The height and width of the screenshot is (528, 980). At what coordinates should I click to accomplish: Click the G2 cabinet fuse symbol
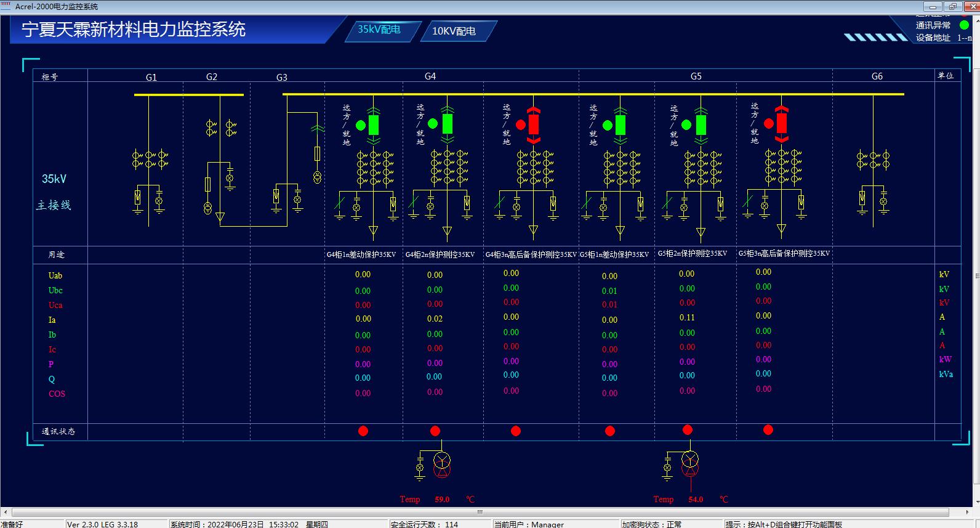point(208,185)
